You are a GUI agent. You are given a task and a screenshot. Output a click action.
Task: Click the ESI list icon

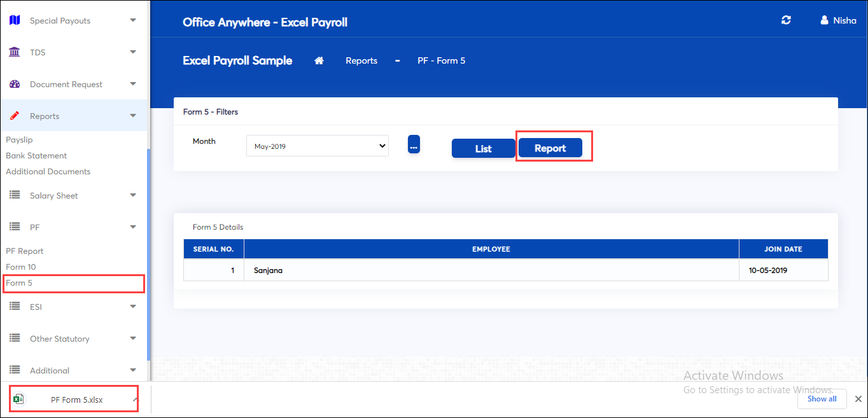click(15, 307)
